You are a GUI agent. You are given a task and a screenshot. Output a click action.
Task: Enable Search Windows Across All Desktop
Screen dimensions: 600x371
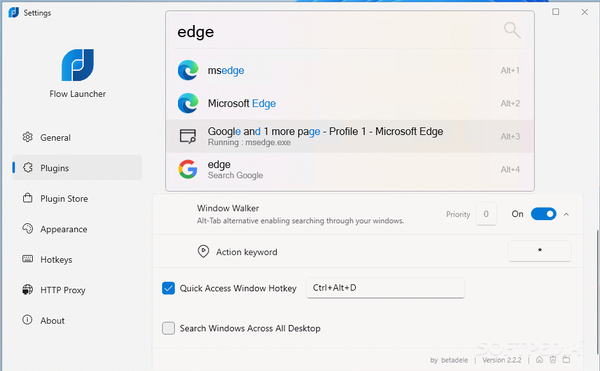[x=168, y=328]
